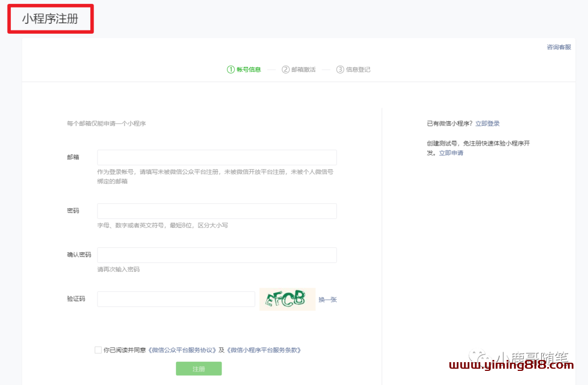This screenshot has width=588, height=385.
Task: Select the 邮箱激活 step label
Action: coord(303,70)
